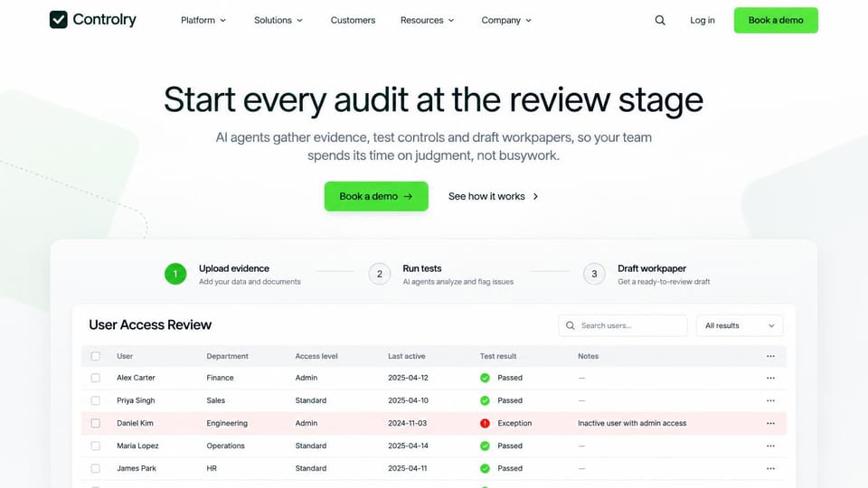
Task: Click step 2 circle for Run tests
Action: [380, 274]
